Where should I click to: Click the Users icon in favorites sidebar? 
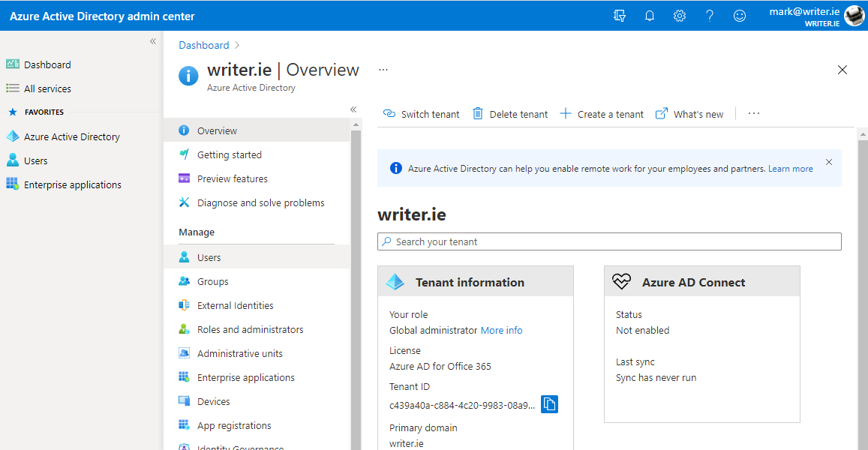tap(13, 160)
